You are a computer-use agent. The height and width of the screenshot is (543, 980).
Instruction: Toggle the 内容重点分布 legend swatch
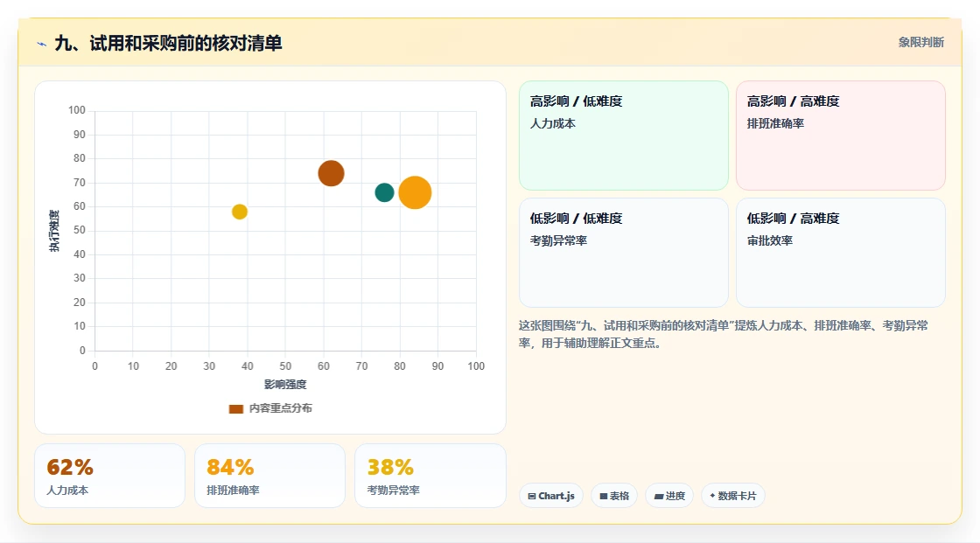235,408
